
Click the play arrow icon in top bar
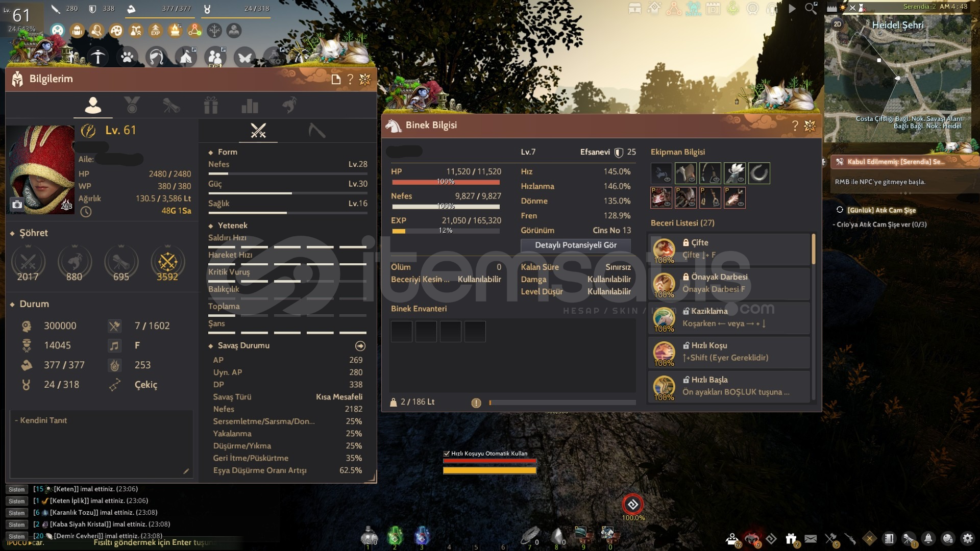click(x=792, y=8)
